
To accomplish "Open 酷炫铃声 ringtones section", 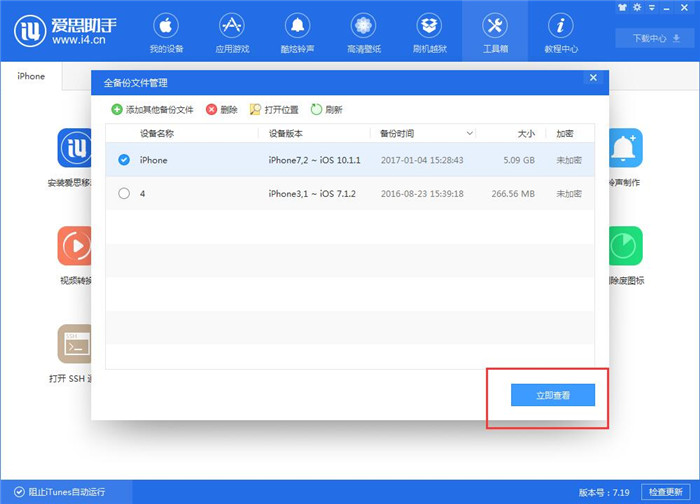I will tap(298, 33).
